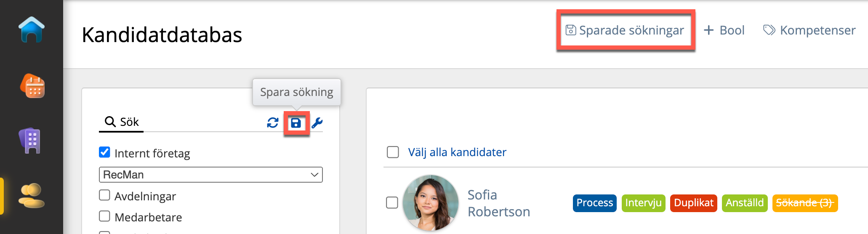Open Sofia Robertson's candidate profile name
Viewport: 868px width, 234px height.
(498, 203)
